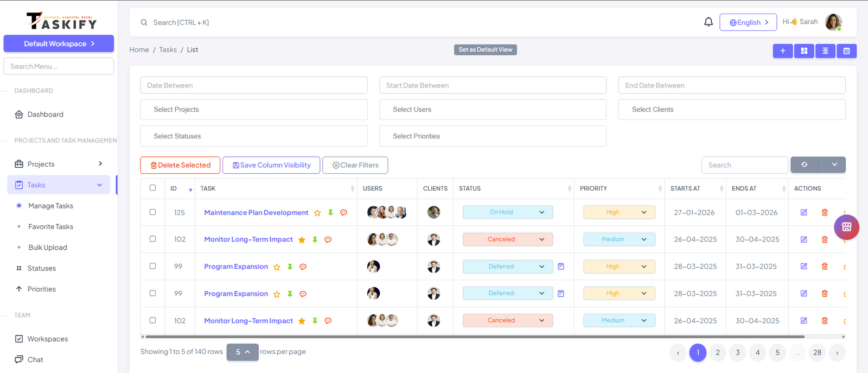Pin the Maintenance Plan Development task
Image resolution: width=868 pixels, height=373 pixels.
(330, 213)
